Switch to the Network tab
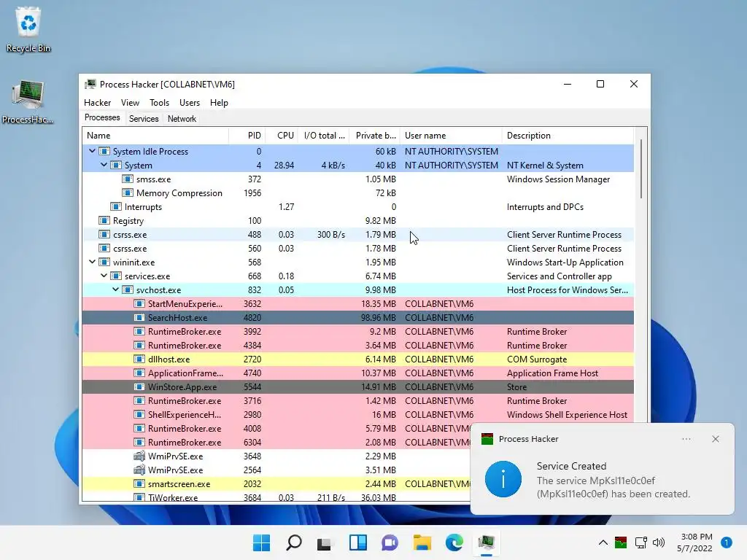Viewport: 747px width, 560px height. 182,119
